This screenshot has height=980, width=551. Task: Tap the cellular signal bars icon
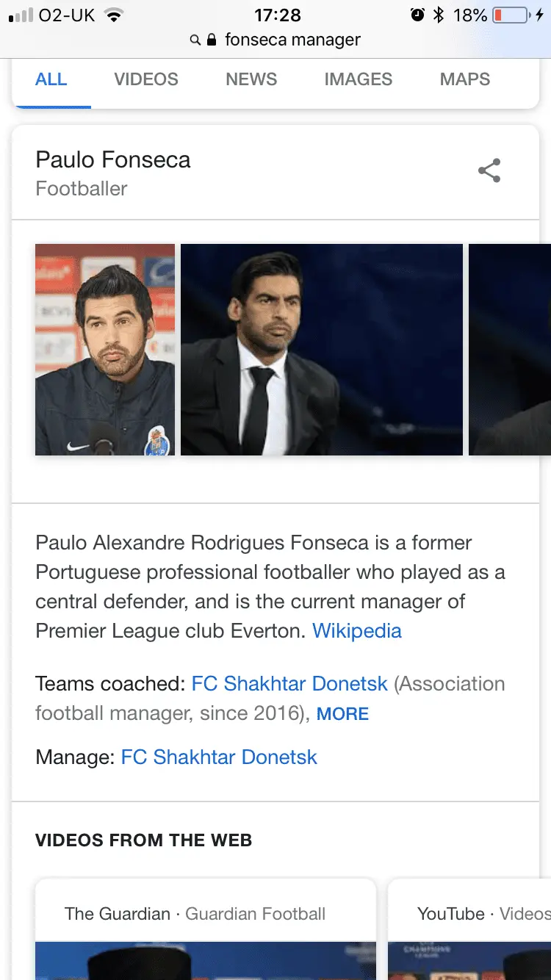[x=21, y=15]
